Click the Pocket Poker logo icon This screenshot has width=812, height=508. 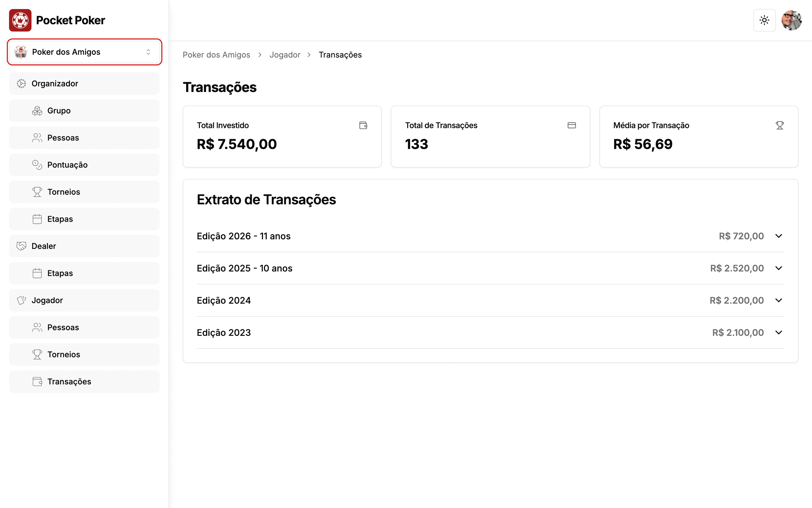(x=20, y=20)
